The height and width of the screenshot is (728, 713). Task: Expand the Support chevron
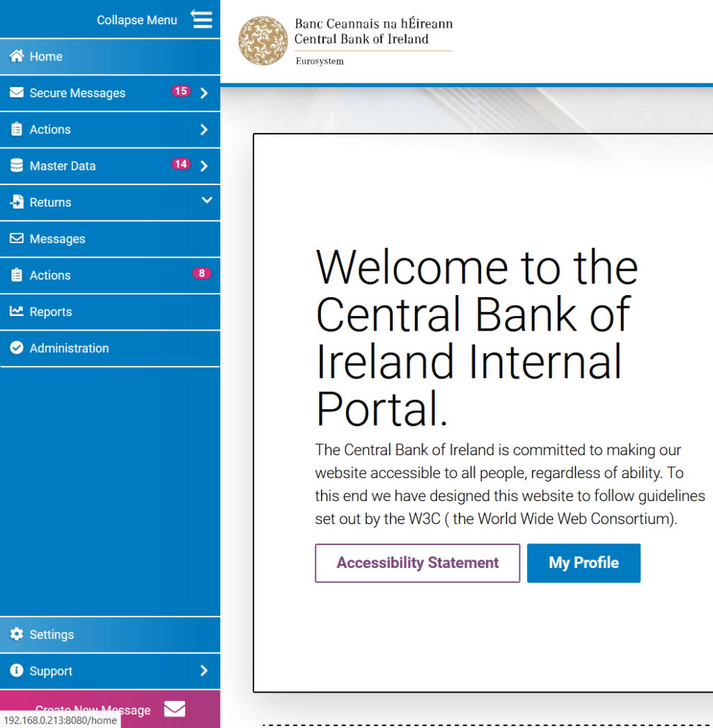pyautogui.click(x=204, y=670)
